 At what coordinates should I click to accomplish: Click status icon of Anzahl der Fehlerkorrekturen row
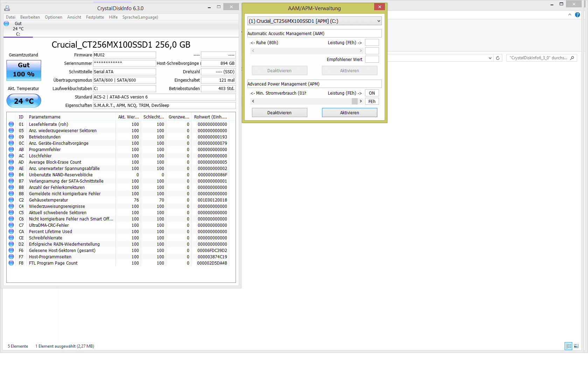[11, 187]
